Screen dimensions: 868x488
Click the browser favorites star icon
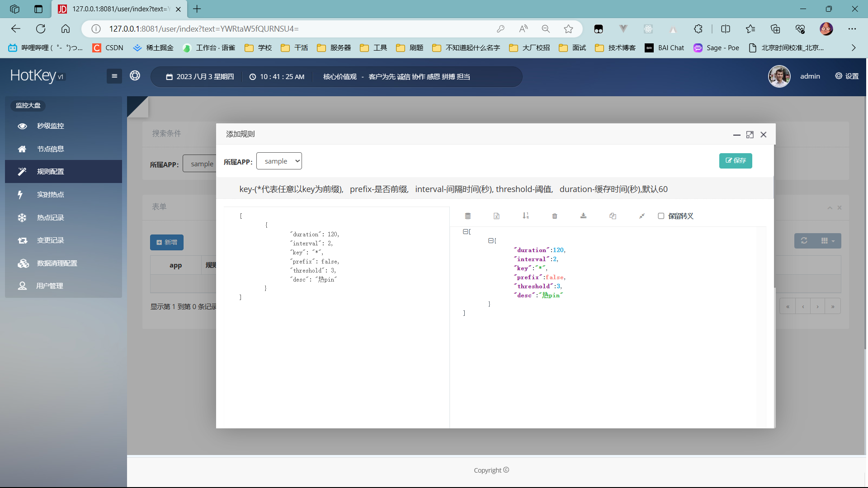pos(568,29)
